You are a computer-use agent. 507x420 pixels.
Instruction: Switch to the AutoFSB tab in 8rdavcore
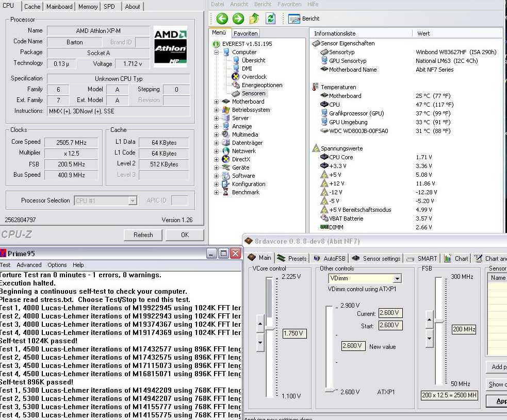(330, 258)
